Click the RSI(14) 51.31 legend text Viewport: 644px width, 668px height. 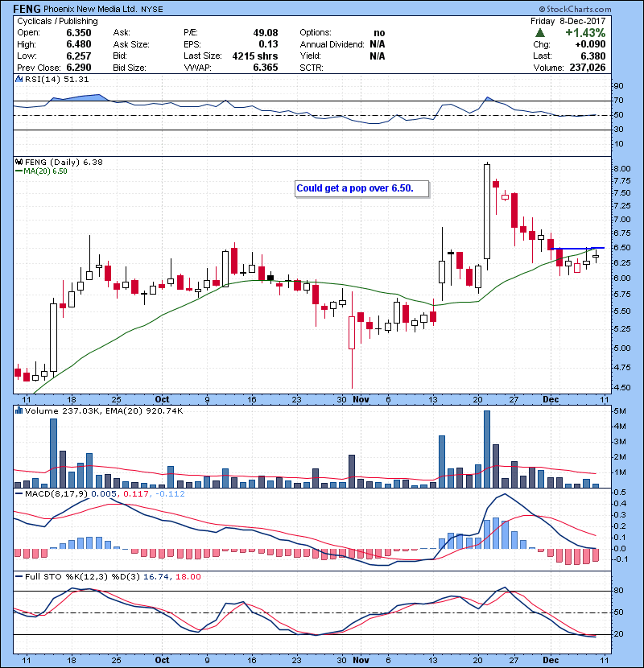pyautogui.click(x=56, y=79)
